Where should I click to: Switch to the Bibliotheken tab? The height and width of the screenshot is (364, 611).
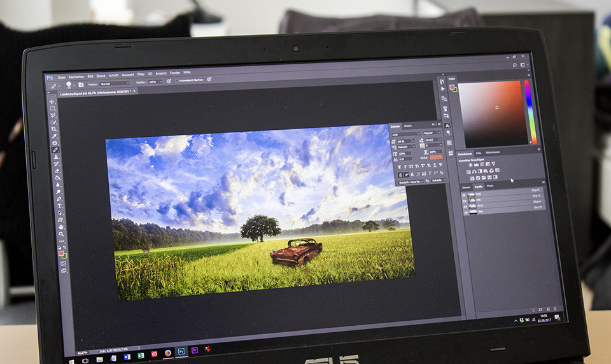coord(494,153)
